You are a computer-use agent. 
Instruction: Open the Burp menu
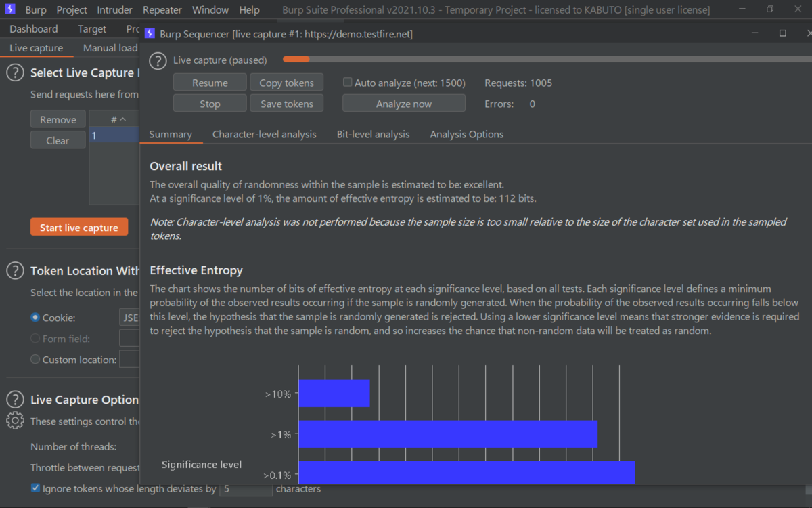[36, 10]
